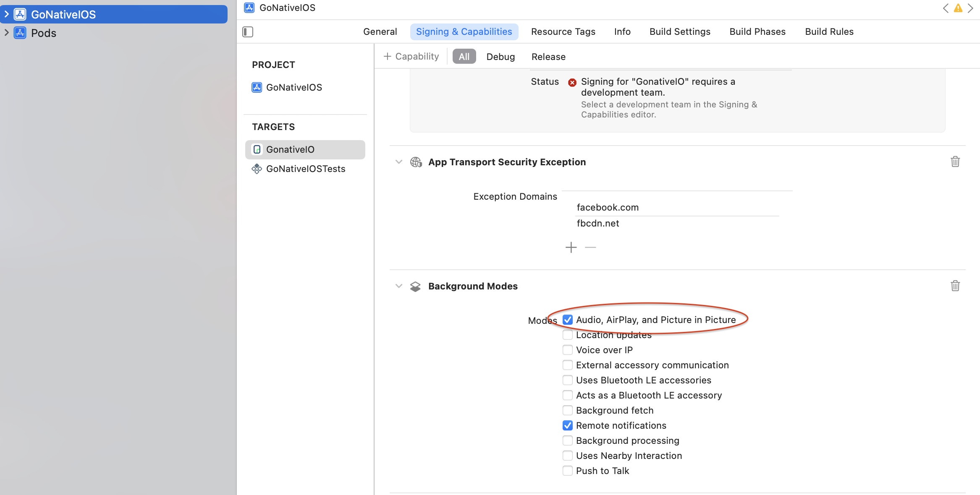Open the Info tab
The width and height of the screenshot is (980, 495).
(622, 32)
